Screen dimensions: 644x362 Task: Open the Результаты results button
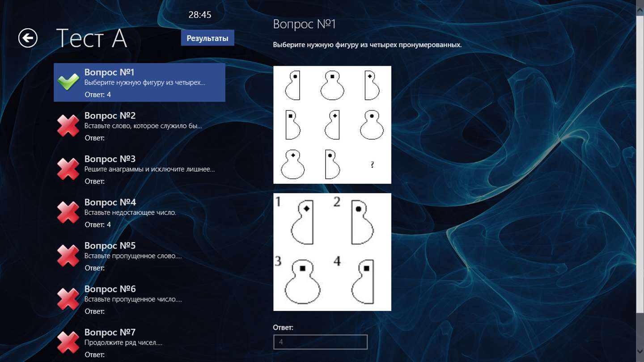point(208,38)
